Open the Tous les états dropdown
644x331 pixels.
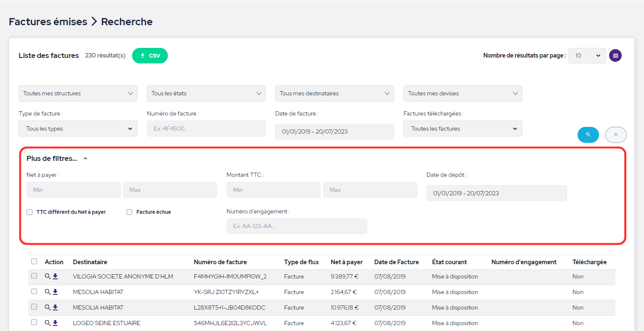tap(206, 93)
